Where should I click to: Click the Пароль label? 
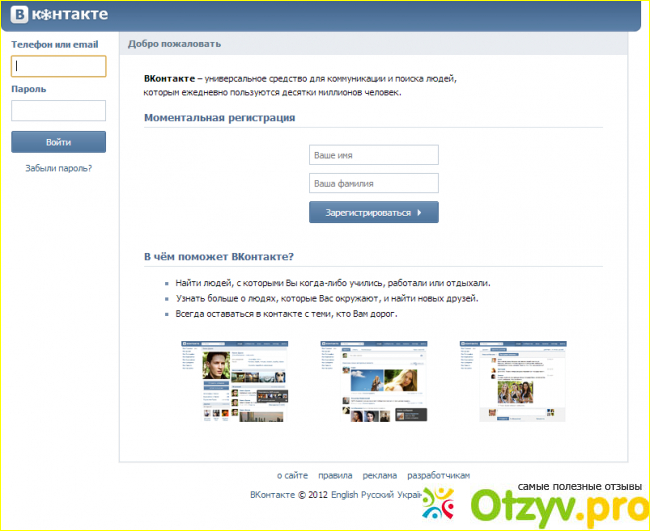pyautogui.click(x=29, y=89)
